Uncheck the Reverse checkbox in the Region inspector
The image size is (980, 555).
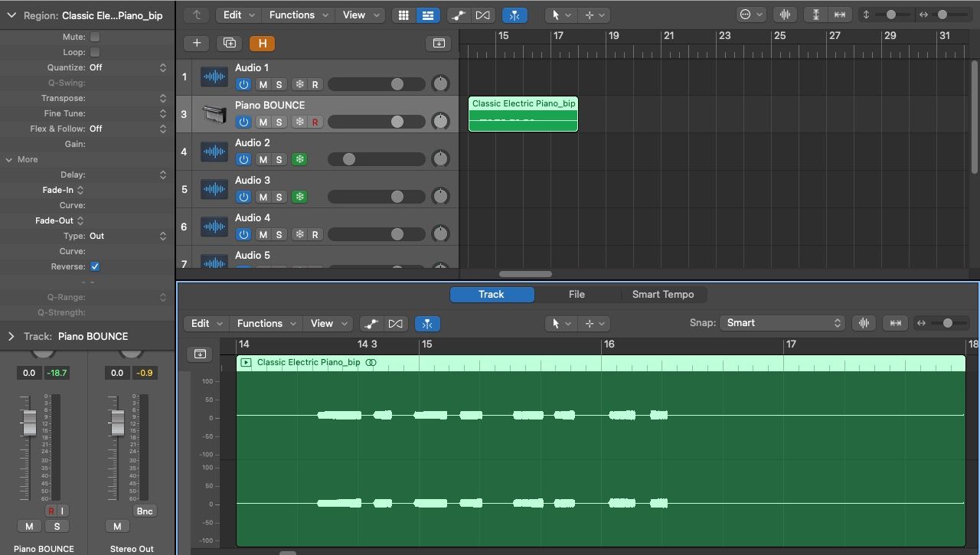94,266
